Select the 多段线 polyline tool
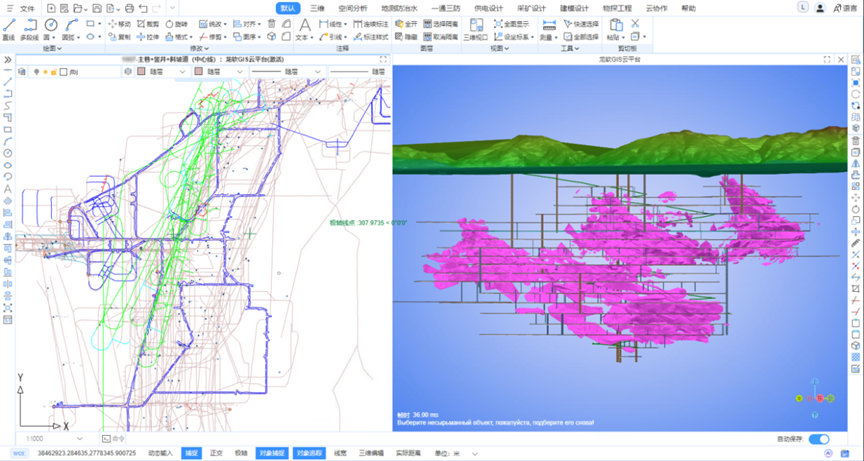 29,27
